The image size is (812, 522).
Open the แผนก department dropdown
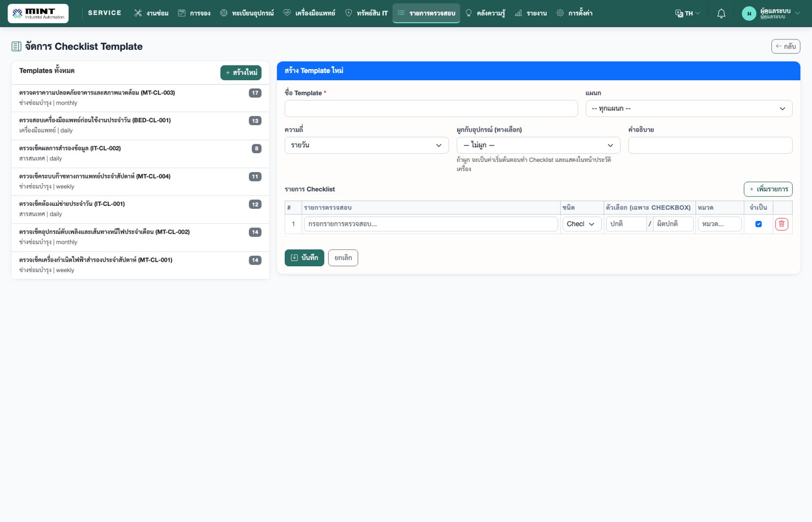coord(688,108)
